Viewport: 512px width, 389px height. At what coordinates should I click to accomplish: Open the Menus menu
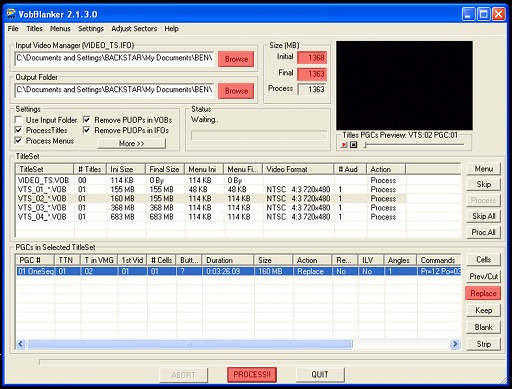point(60,29)
